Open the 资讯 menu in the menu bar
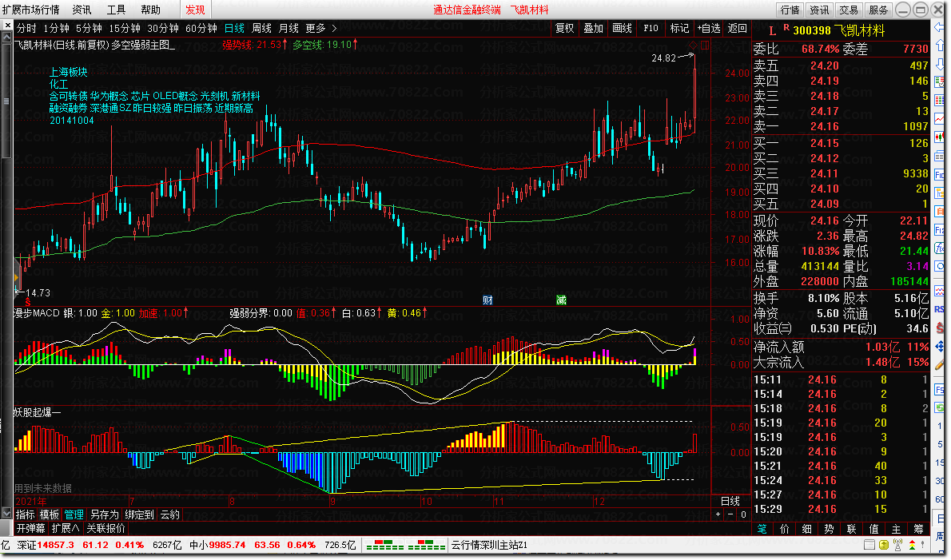The width and height of the screenshot is (951, 560). click(82, 10)
